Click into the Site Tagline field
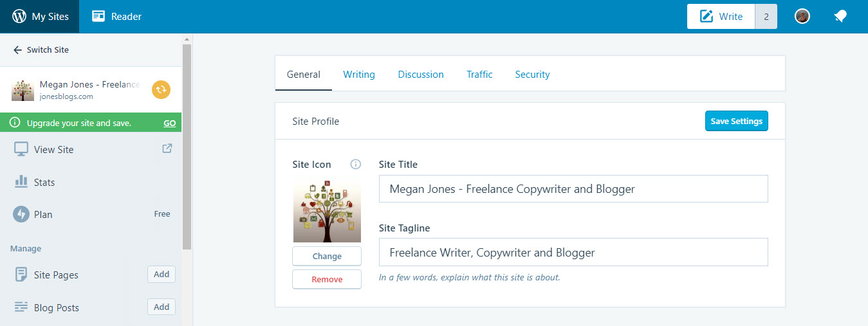The height and width of the screenshot is (326, 868). click(x=573, y=252)
